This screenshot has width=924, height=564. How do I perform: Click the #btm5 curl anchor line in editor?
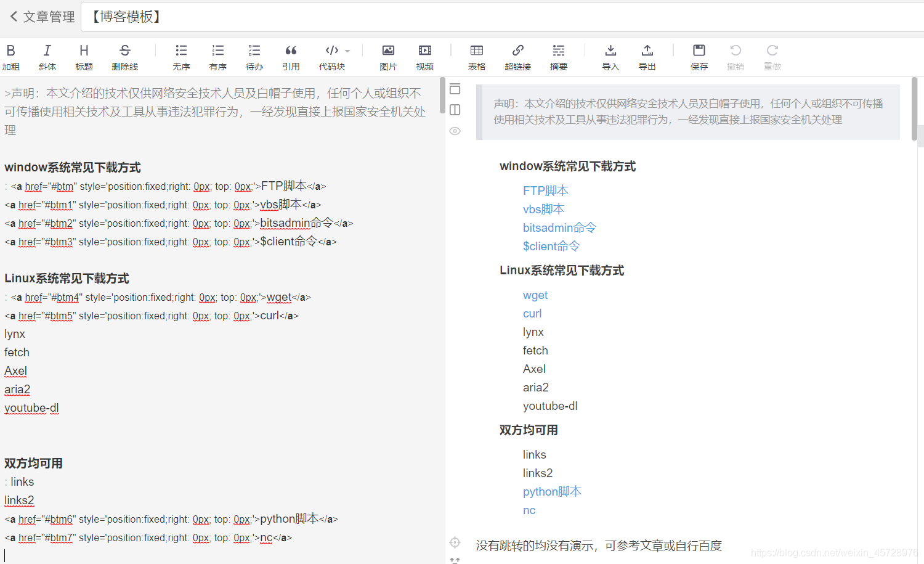[152, 316]
